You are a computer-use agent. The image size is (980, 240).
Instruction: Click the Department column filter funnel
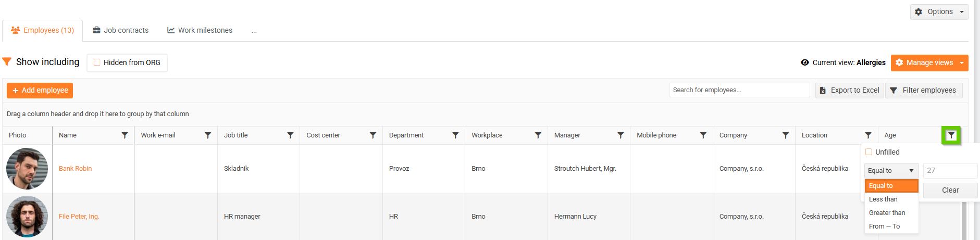[x=455, y=135]
